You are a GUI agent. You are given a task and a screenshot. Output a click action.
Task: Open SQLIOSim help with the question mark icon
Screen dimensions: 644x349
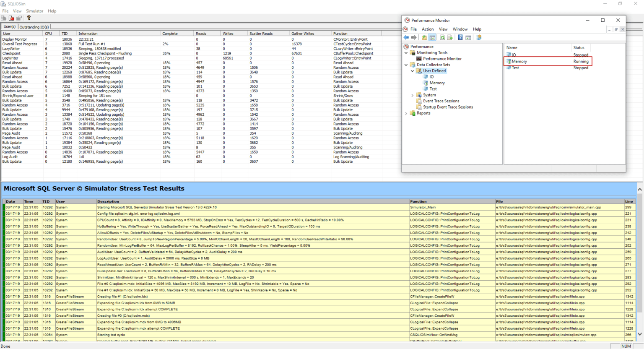point(29,18)
